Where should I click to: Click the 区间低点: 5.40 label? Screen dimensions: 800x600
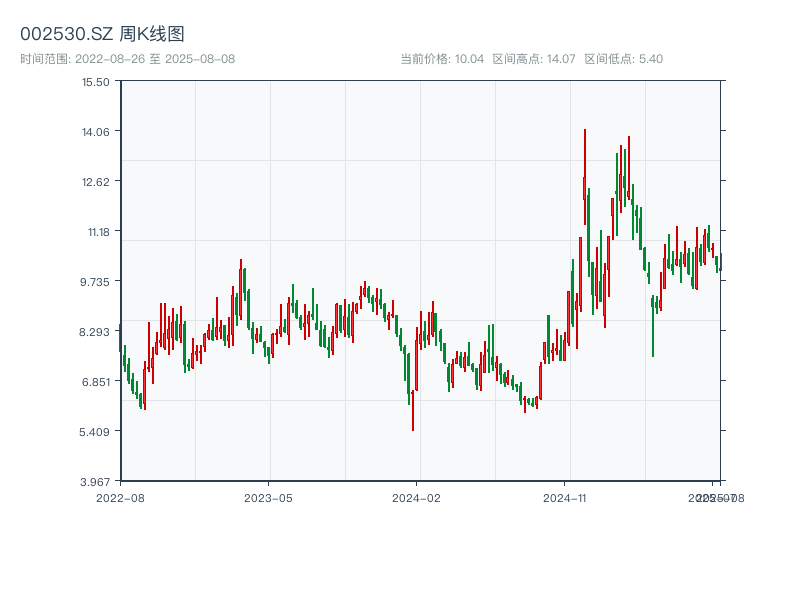coord(623,59)
